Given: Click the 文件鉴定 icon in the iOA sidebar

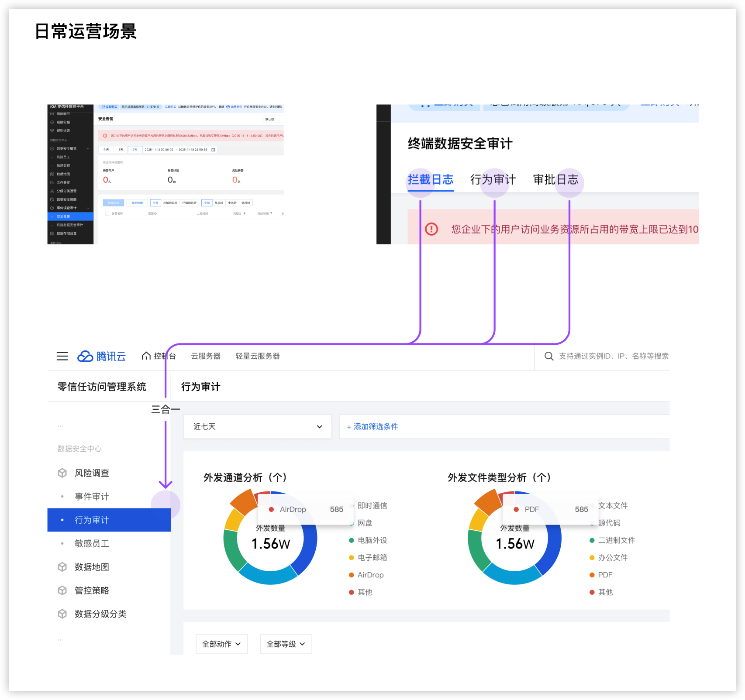Looking at the screenshot, I should point(52,182).
